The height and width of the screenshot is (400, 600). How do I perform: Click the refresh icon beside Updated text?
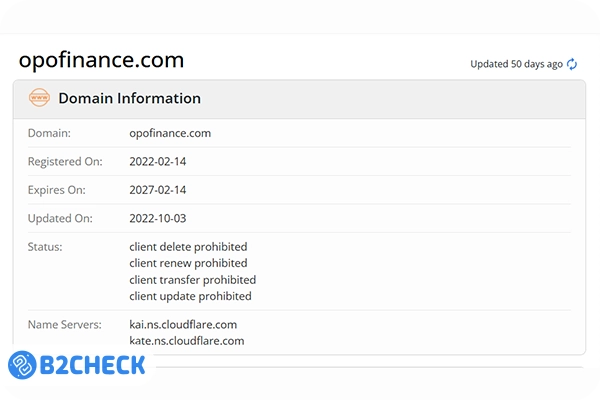572,64
